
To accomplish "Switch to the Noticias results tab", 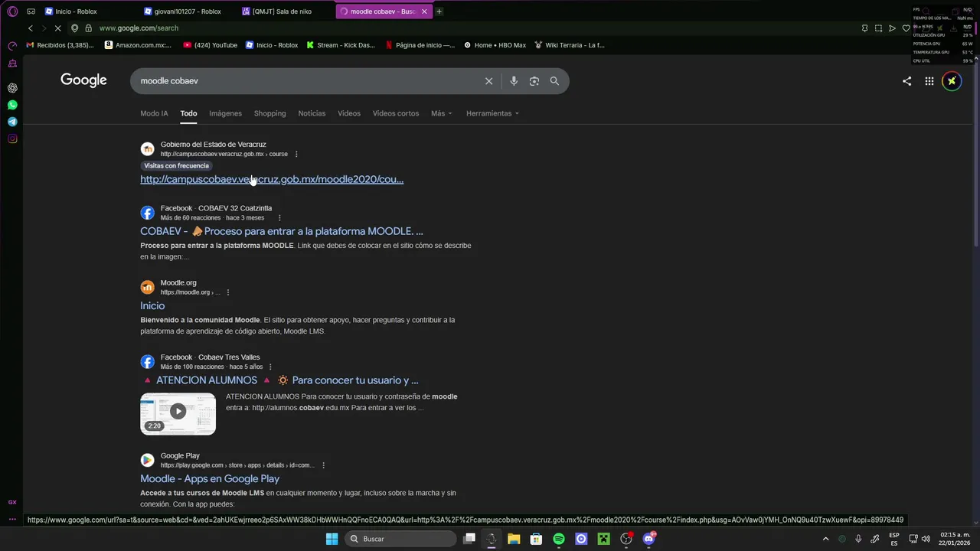I will 312,113.
